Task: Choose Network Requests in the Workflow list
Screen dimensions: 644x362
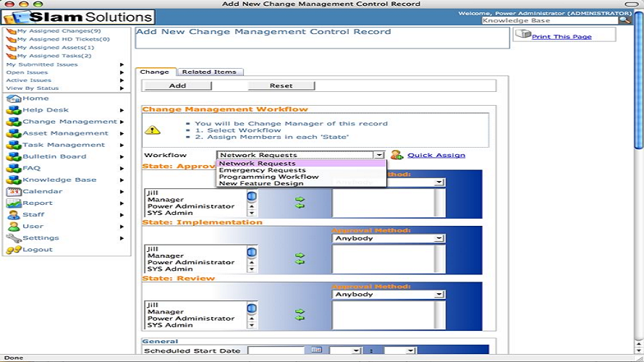Action: coord(301,163)
